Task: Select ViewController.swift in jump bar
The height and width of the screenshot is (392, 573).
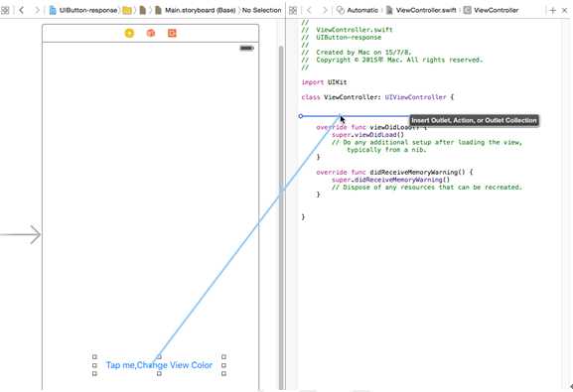Action: 421,10
